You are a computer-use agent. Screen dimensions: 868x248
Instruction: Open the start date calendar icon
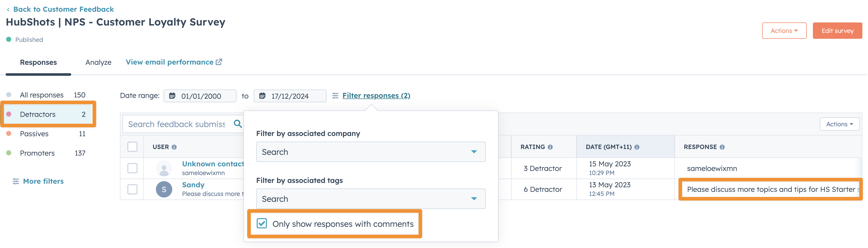tap(172, 96)
